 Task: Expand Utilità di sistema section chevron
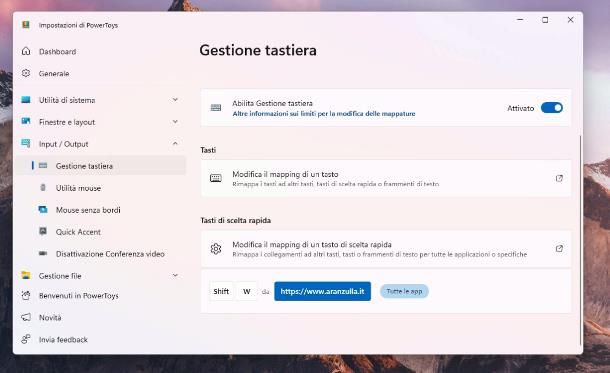175,100
